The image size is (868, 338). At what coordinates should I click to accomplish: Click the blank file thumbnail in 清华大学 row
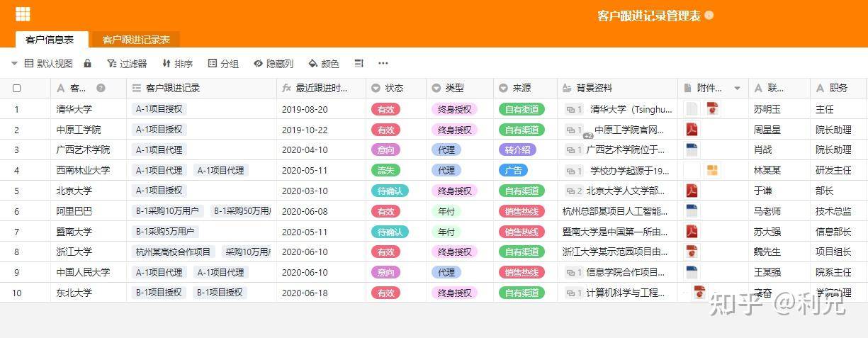click(x=692, y=108)
